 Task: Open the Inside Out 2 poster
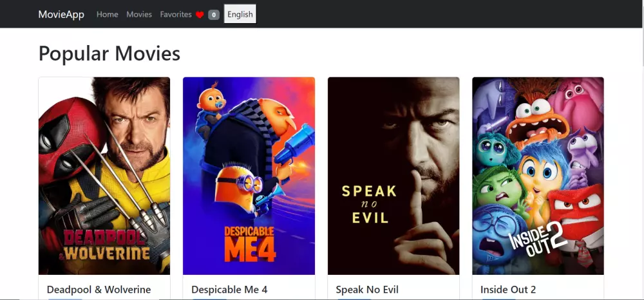pyautogui.click(x=538, y=176)
